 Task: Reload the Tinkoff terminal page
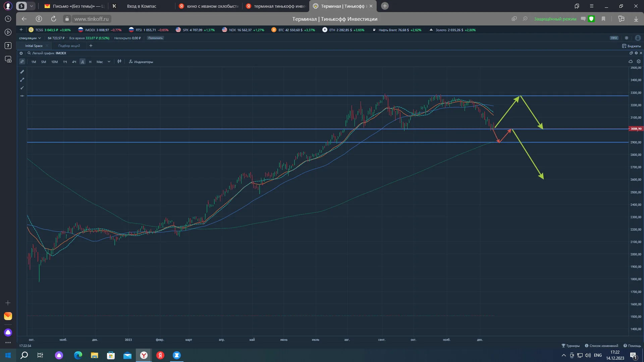point(54,19)
